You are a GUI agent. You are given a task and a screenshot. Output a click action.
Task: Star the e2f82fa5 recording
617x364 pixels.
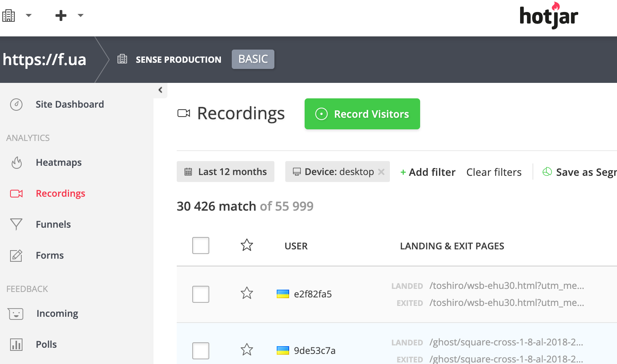[247, 293]
